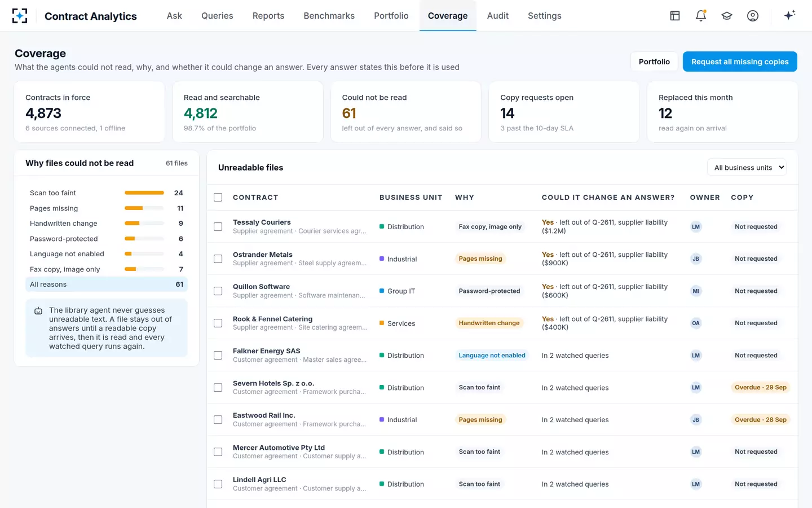The width and height of the screenshot is (812, 508).
Task: Filter by Handwritten change reason row
Action: (107, 224)
